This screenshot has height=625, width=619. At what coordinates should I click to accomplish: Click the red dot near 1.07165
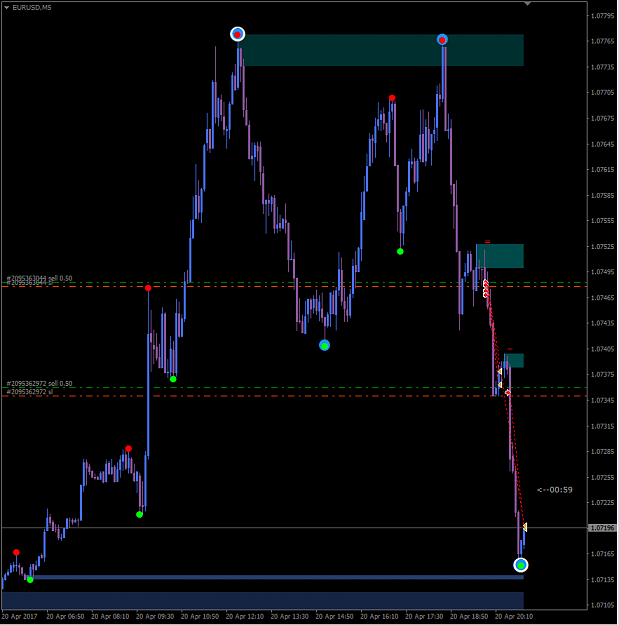pos(16,552)
